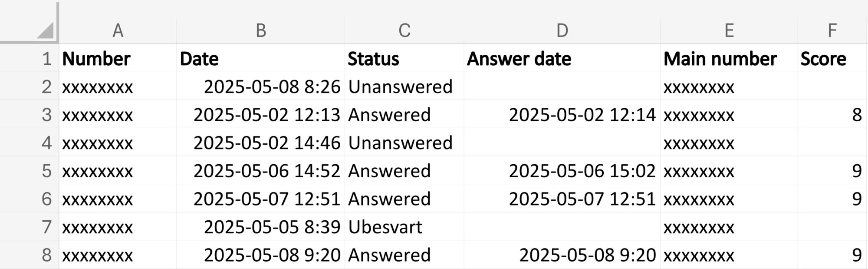This screenshot has height=269, width=868.
Task: Select row 1 header
Action: (x=29, y=58)
